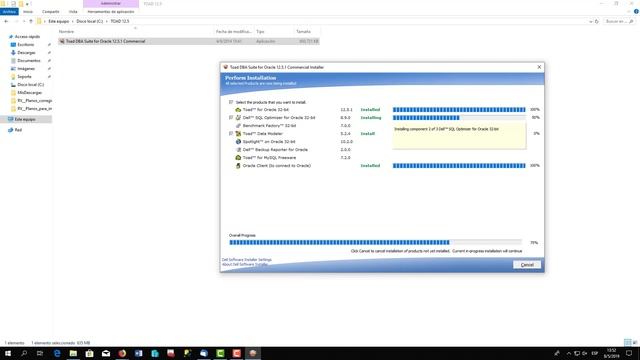The height and width of the screenshot is (360, 640).
Task: Toggle Dell SQL Optimizer for Oracle checkbox
Action: [x=231, y=118]
